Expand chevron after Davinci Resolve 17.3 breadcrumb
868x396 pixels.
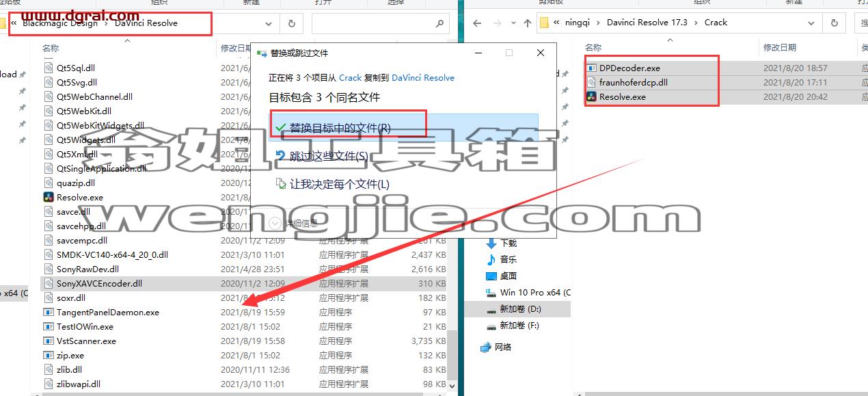click(x=696, y=23)
